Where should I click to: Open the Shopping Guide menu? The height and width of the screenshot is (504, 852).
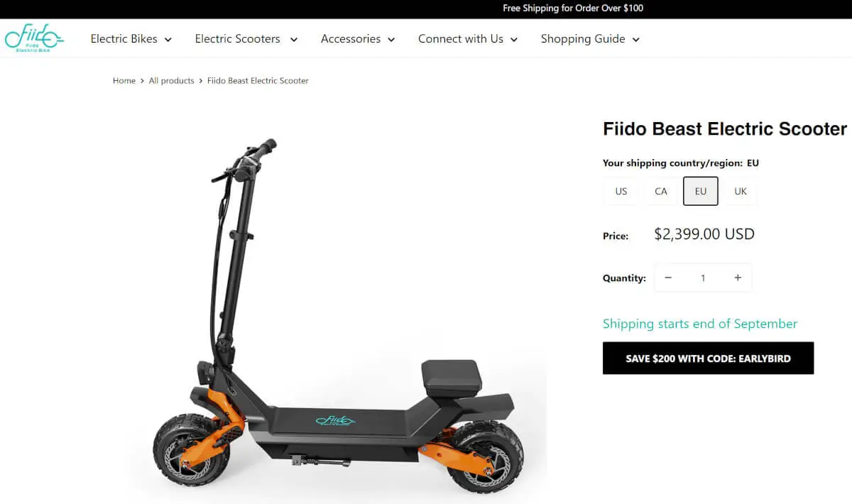590,39
